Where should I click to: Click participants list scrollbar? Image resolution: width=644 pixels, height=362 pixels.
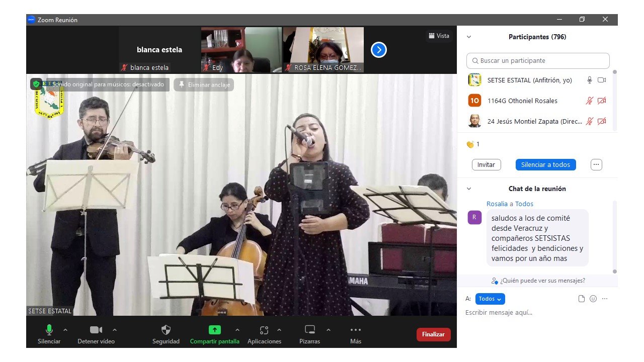(x=614, y=101)
